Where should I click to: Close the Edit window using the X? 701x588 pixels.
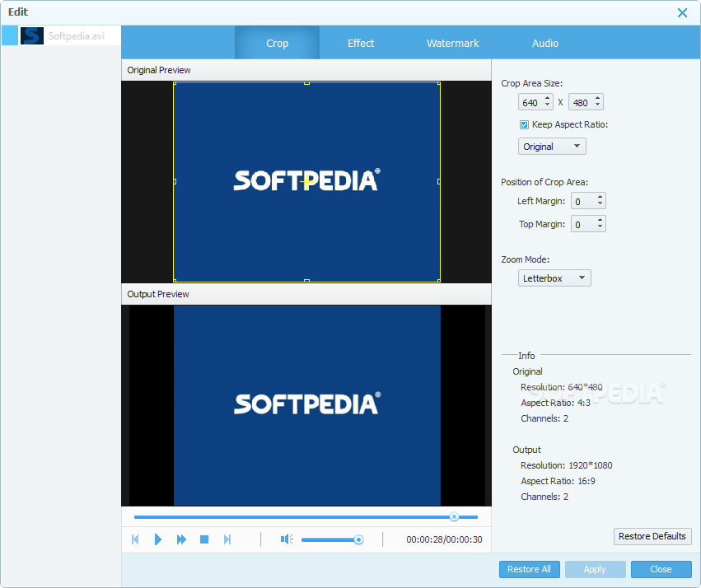click(682, 12)
